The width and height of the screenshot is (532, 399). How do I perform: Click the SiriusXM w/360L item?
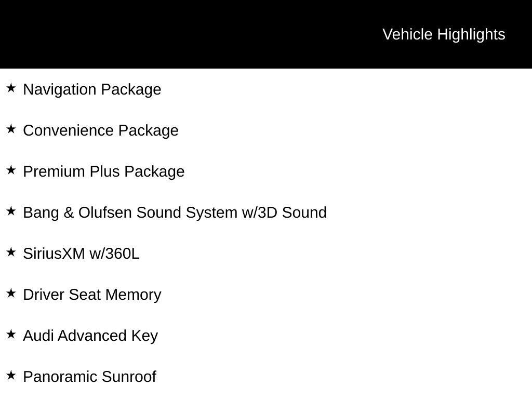[81, 254]
